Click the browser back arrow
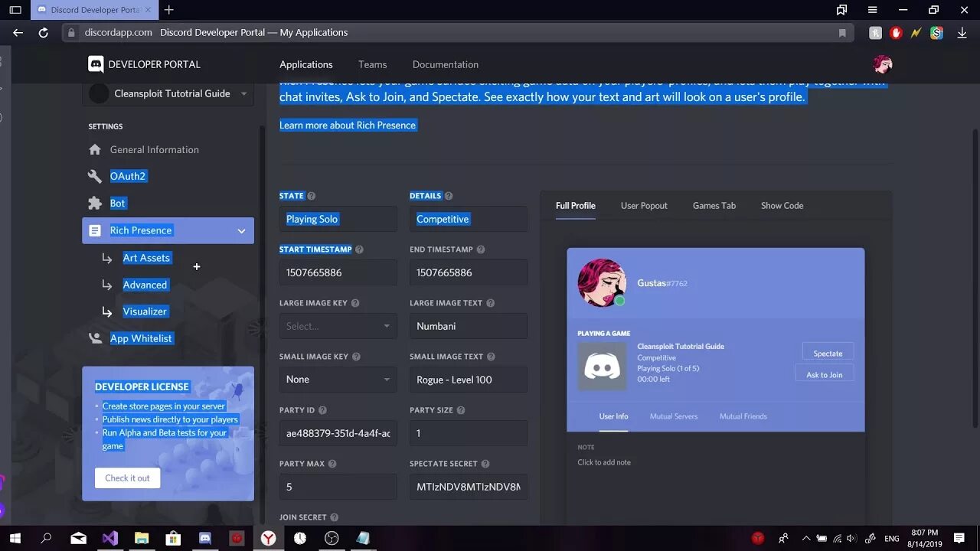 point(18,33)
